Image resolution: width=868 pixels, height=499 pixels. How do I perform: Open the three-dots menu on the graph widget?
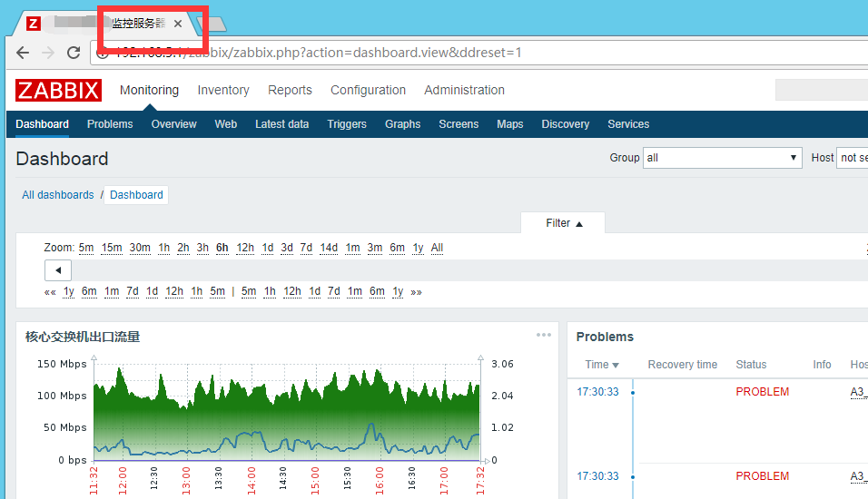543,336
